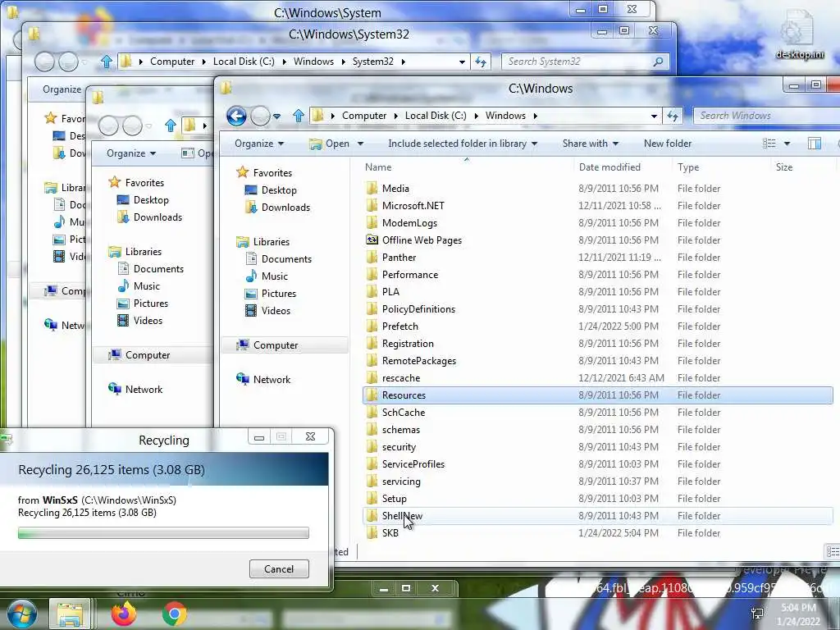Viewport: 840px width, 630px height.
Task: Open the view options dropdown arrow
Action: (x=787, y=144)
